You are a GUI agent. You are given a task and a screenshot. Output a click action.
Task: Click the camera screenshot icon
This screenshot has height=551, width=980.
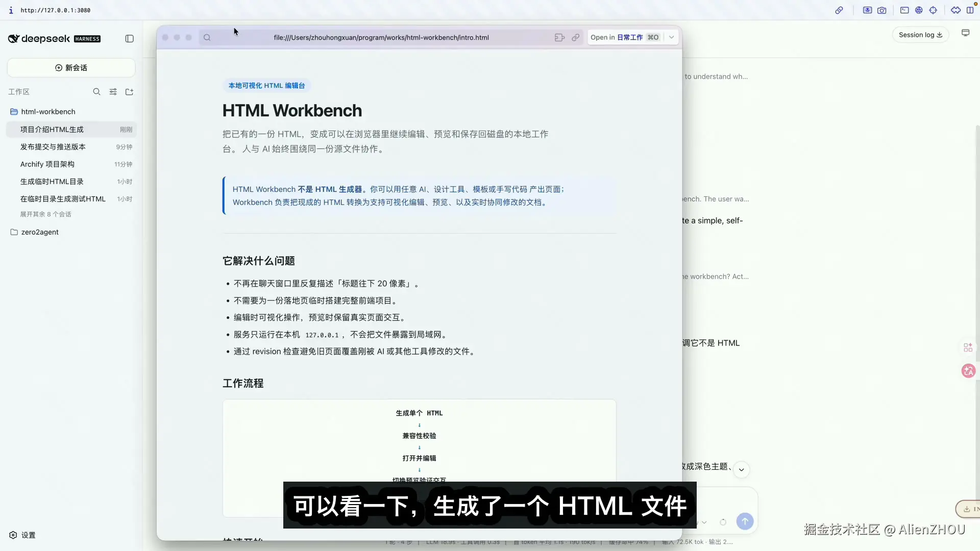click(882, 10)
